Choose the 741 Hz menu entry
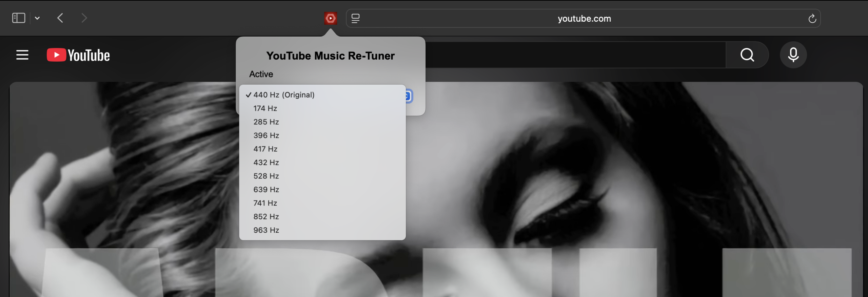The image size is (868, 297). (265, 203)
